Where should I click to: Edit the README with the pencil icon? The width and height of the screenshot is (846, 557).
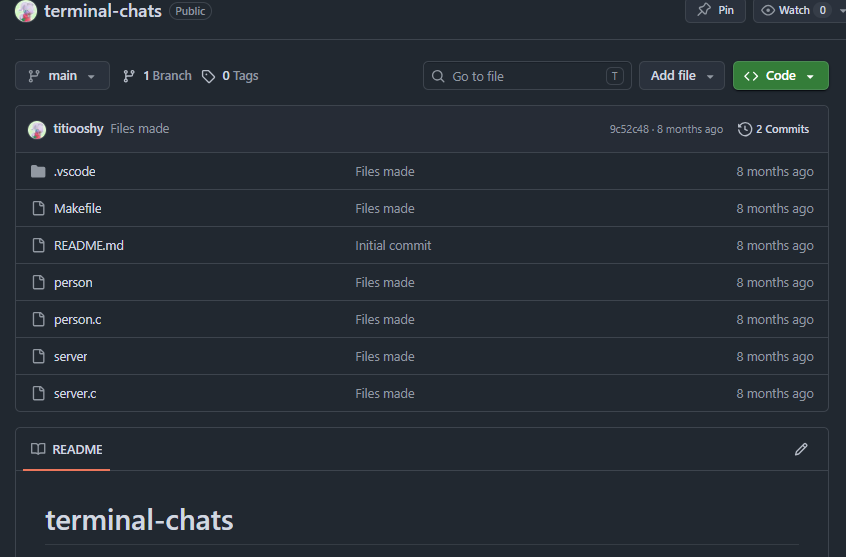click(801, 449)
